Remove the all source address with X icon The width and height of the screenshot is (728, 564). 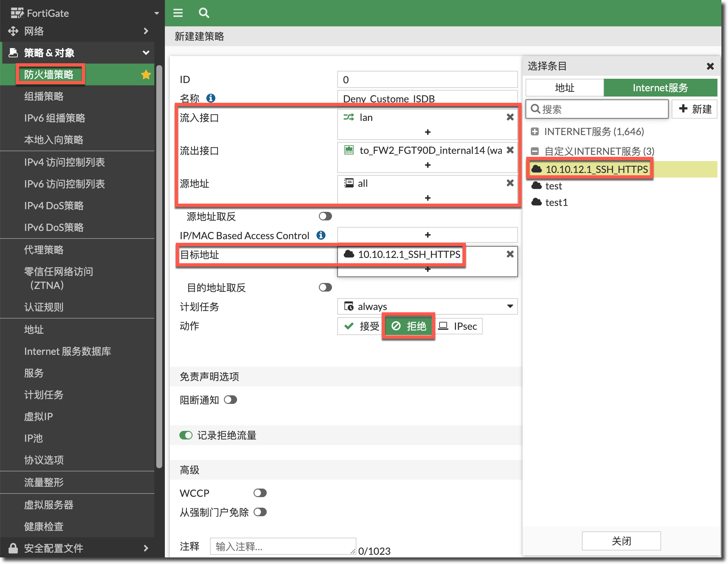pyautogui.click(x=510, y=183)
